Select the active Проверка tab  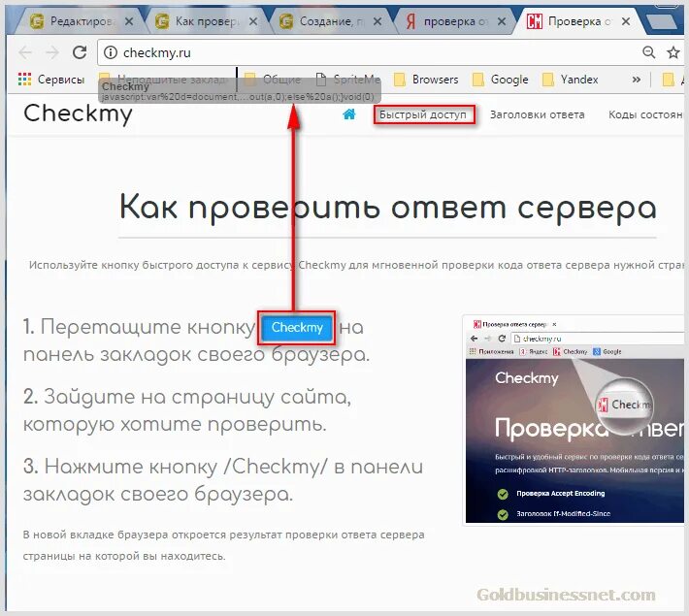579,21
